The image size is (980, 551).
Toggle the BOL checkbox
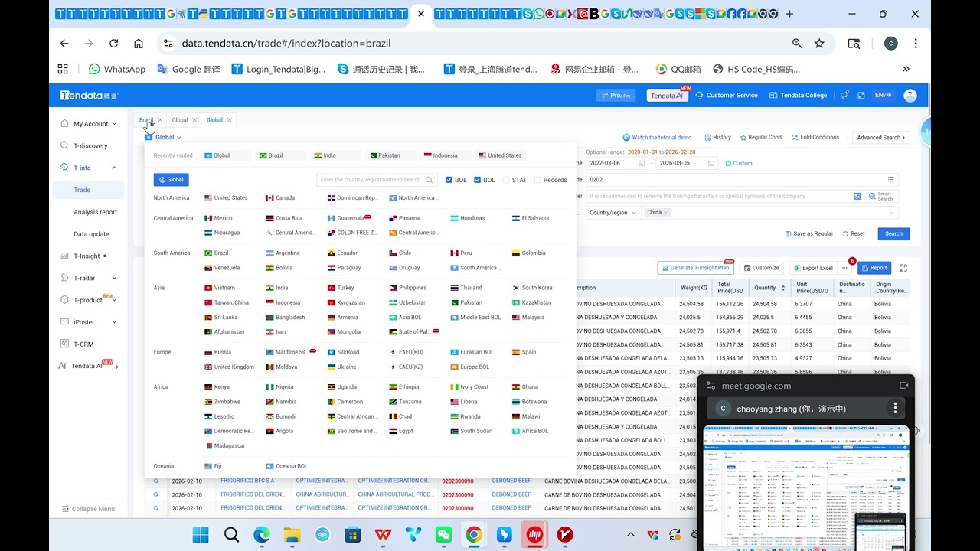pos(478,180)
